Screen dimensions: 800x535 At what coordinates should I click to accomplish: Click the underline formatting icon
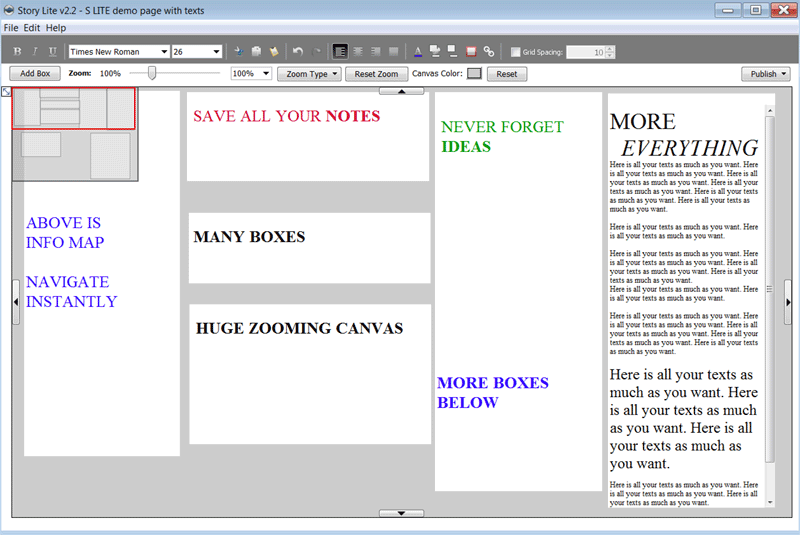(x=53, y=51)
